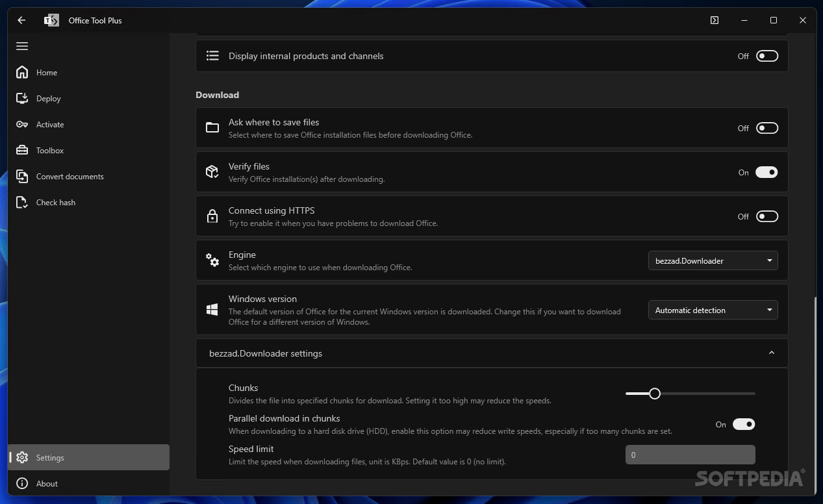The width and height of the screenshot is (823, 504).
Task: Click the Speed limit input field
Action: pos(690,455)
